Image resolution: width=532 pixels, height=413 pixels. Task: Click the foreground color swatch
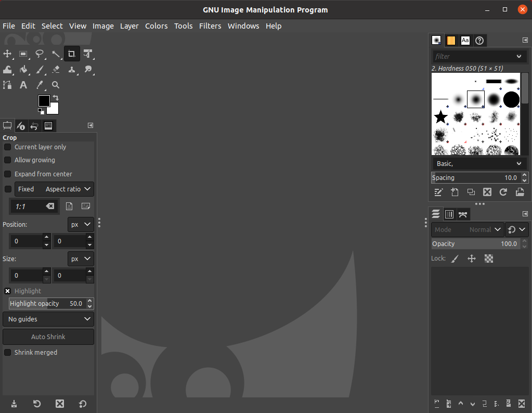pyautogui.click(x=44, y=100)
